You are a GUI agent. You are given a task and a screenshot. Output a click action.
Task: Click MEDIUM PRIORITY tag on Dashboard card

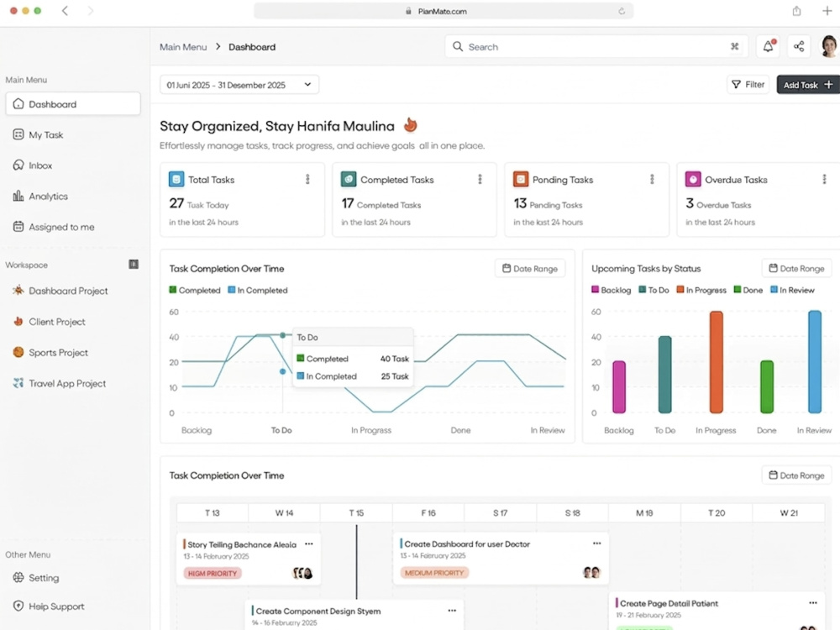coord(434,573)
